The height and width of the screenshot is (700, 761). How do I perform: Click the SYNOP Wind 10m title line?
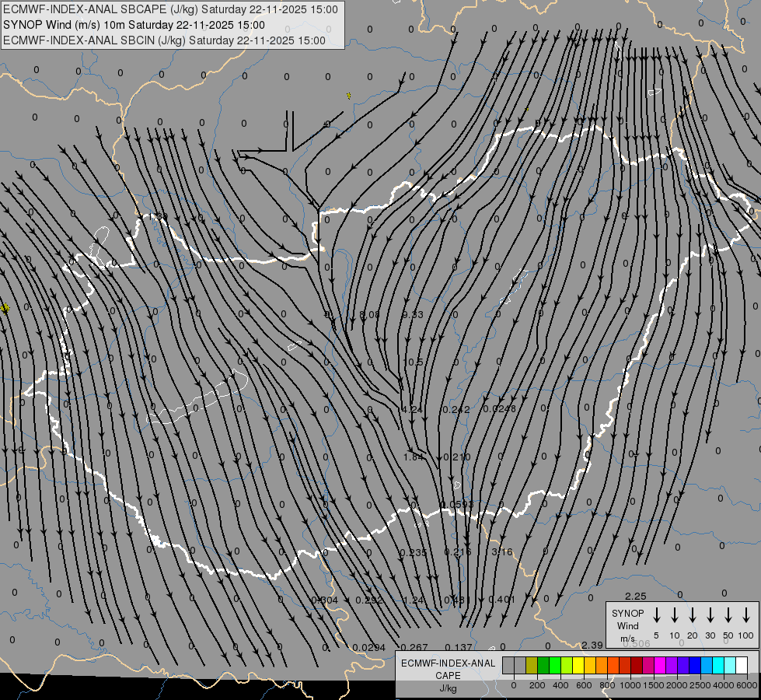point(134,25)
